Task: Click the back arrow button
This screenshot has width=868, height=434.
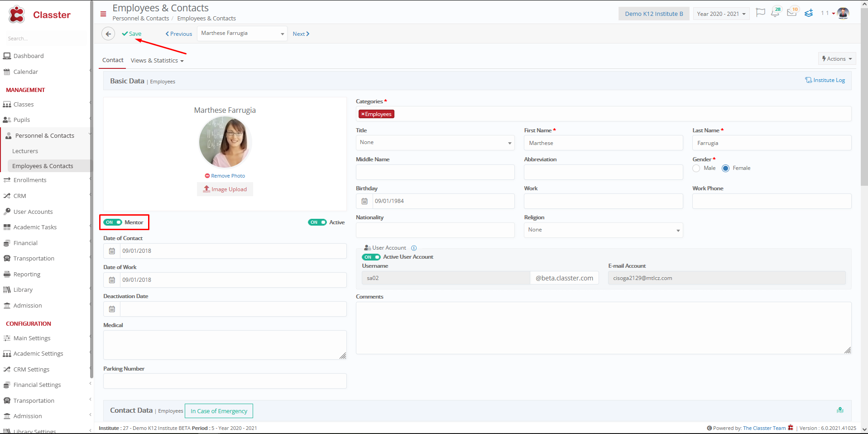Action: 108,34
